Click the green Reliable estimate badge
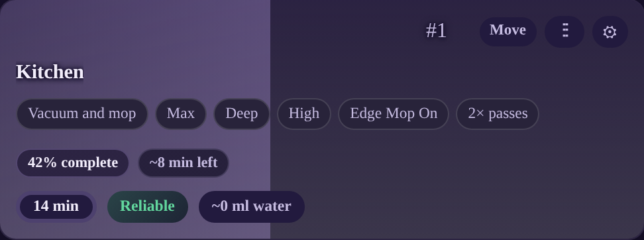 [148, 207]
